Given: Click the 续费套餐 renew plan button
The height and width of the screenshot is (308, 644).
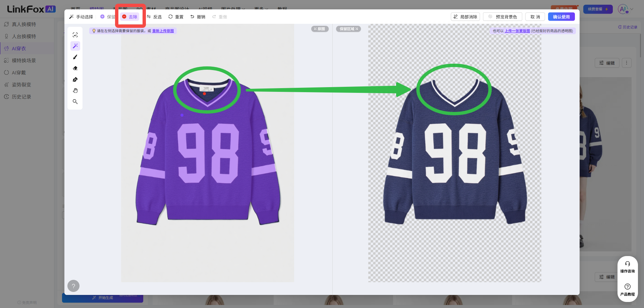Looking at the screenshot, I should pyautogui.click(x=598, y=9).
